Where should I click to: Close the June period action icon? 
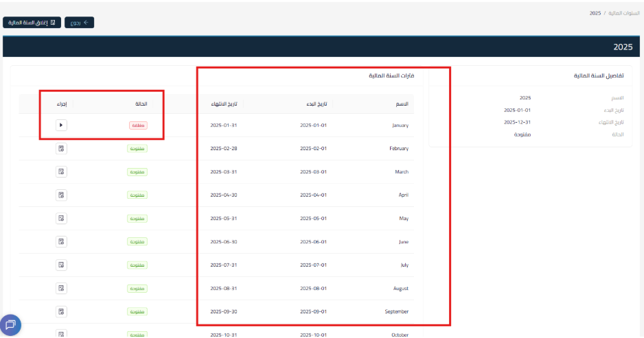pyautogui.click(x=61, y=242)
